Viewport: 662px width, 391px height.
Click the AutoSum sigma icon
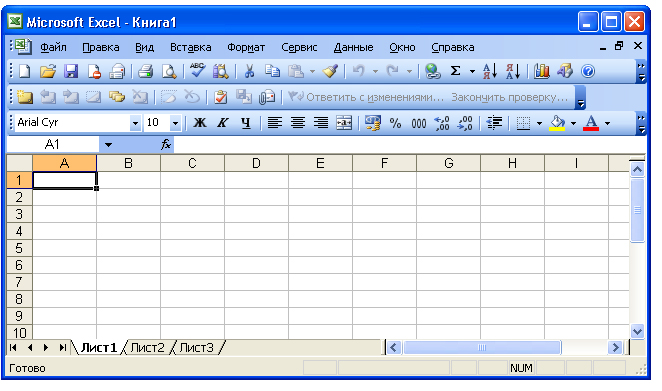pyautogui.click(x=455, y=71)
